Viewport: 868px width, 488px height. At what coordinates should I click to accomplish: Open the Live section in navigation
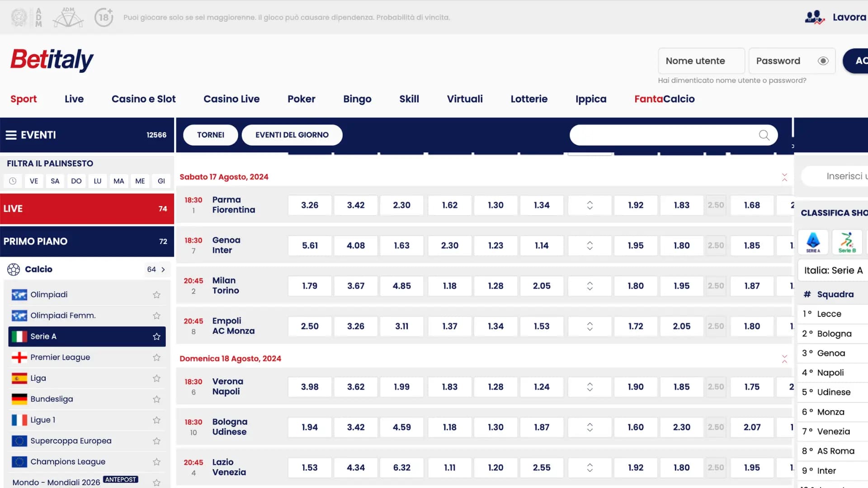tap(74, 99)
